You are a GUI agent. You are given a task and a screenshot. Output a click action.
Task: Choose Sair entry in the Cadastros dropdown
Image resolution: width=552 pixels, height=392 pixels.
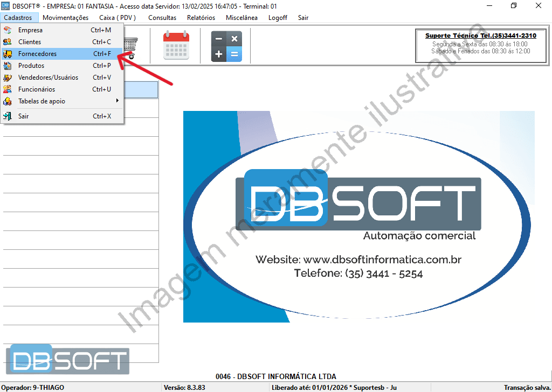click(24, 116)
